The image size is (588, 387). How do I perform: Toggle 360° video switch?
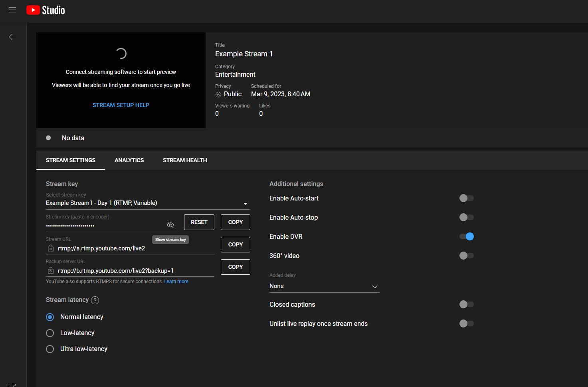click(x=466, y=256)
